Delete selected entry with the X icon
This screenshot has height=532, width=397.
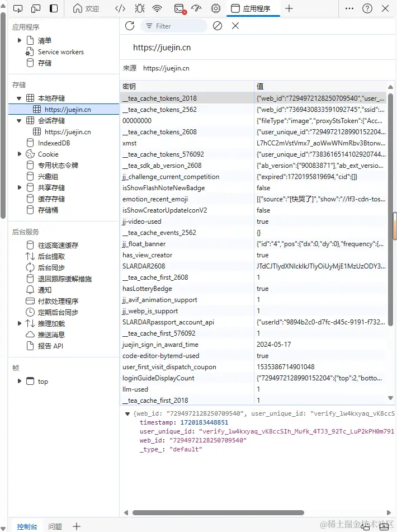[235, 26]
